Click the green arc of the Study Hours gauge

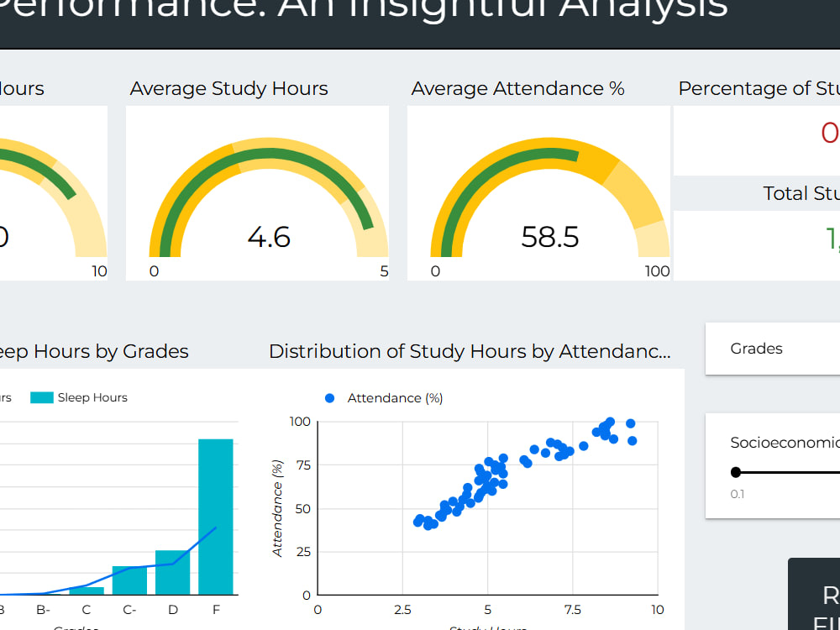pos(268,154)
